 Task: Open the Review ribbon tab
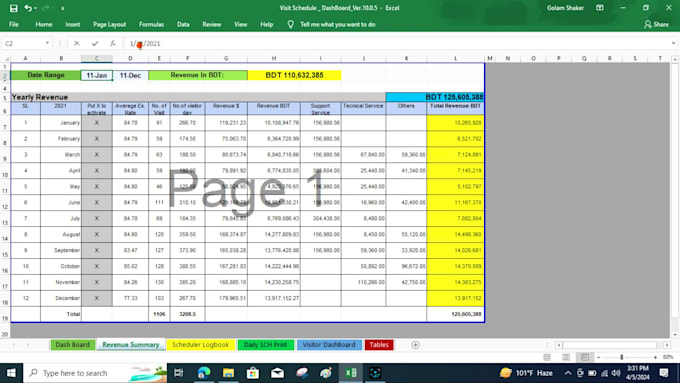[x=212, y=24]
